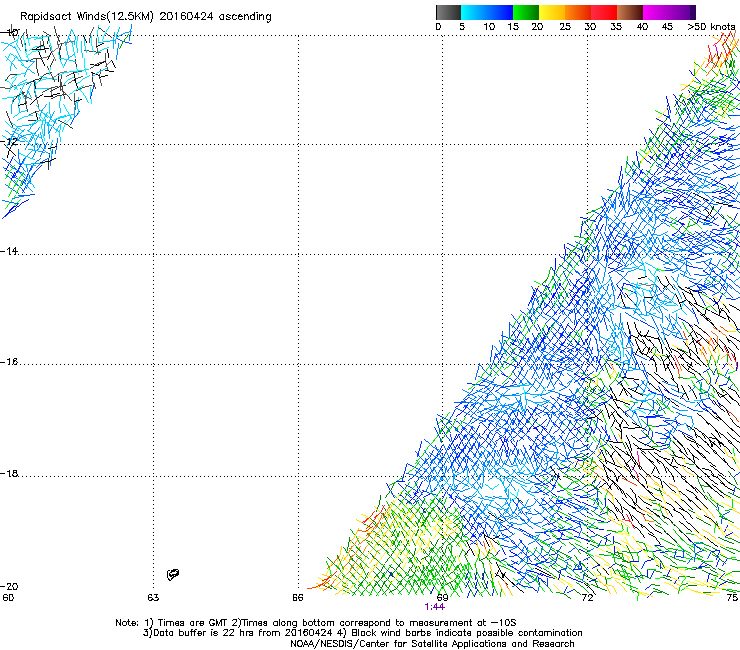This screenshot has width=740, height=650.
Task: Click the legend tick label '10'
Action: [489, 27]
